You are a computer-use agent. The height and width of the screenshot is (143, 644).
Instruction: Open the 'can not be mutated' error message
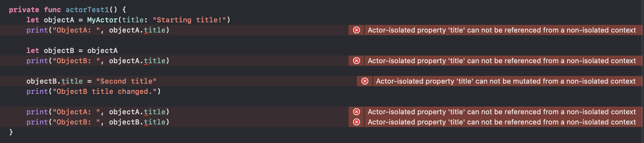(506, 81)
